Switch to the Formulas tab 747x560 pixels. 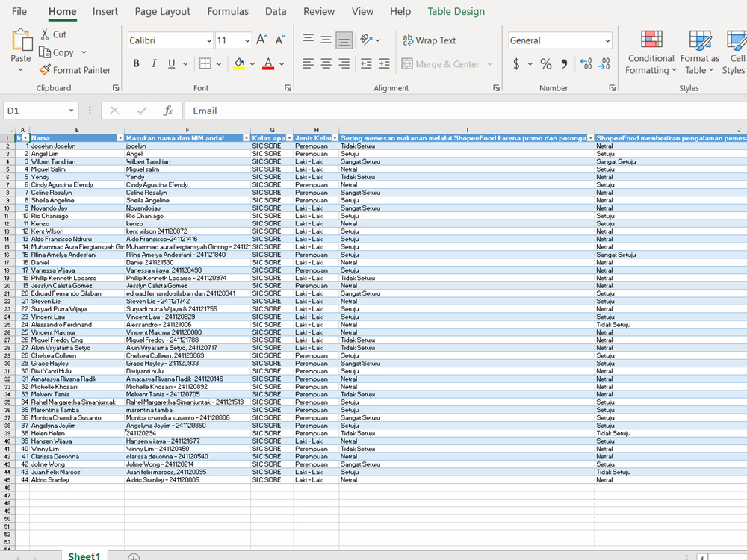click(228, 11)
